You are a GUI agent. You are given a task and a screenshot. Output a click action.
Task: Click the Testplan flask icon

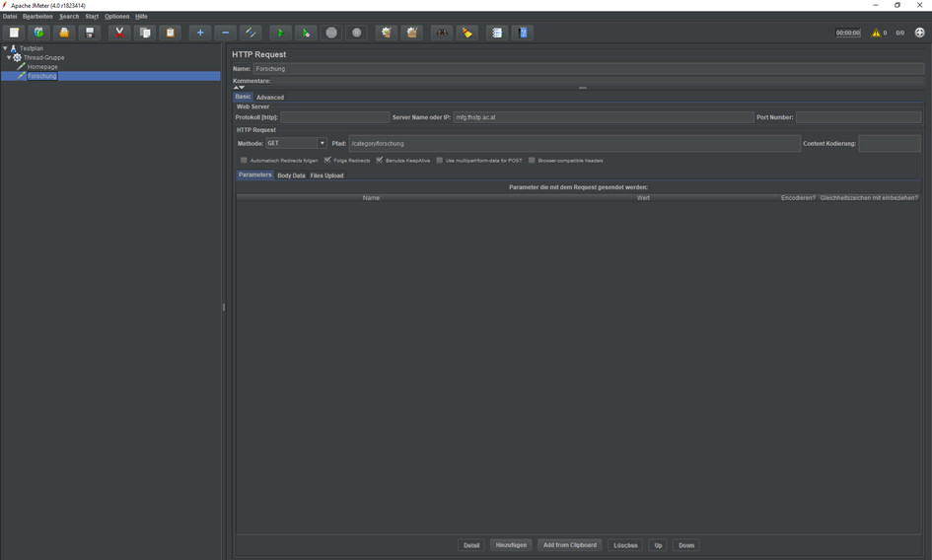[x=14, y=48]
